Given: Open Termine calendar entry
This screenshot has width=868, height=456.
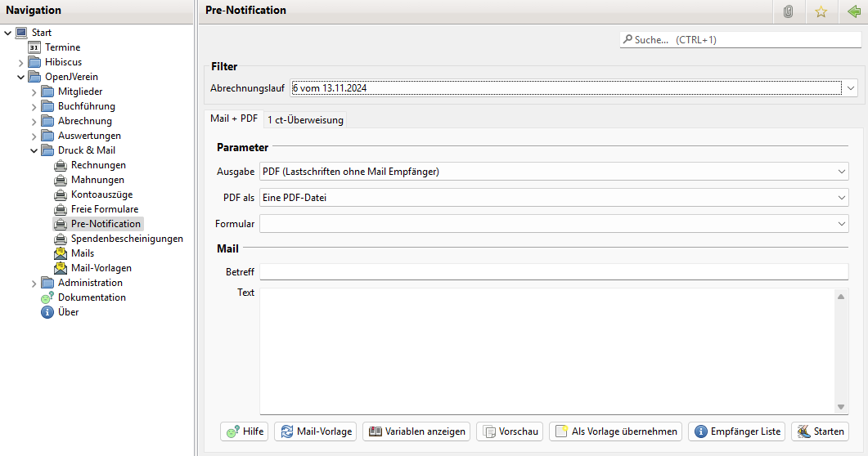Looking at the screenshot, I should [x=62, y=47].
